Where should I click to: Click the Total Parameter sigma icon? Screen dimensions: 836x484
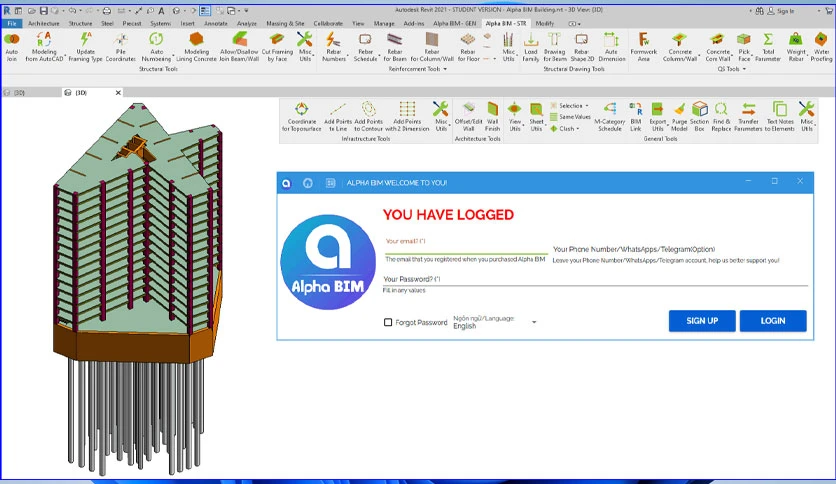pyautogui.click(x=768, y=39)
